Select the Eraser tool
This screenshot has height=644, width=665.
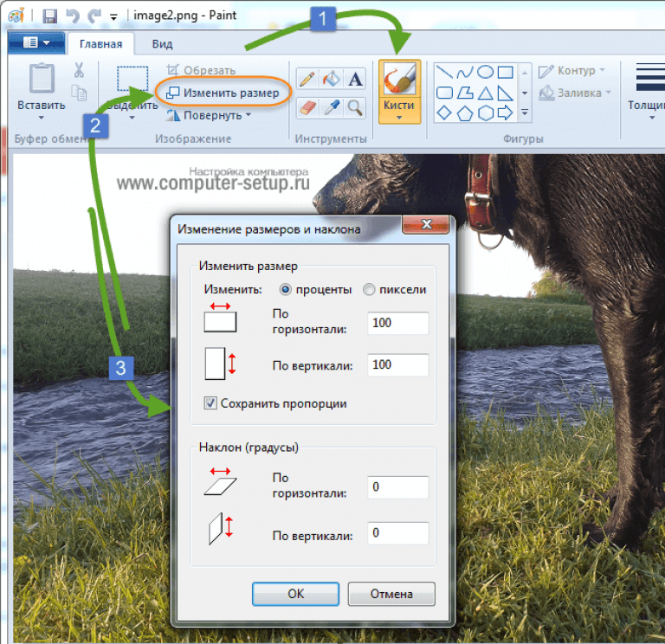(x=307, y=107)
